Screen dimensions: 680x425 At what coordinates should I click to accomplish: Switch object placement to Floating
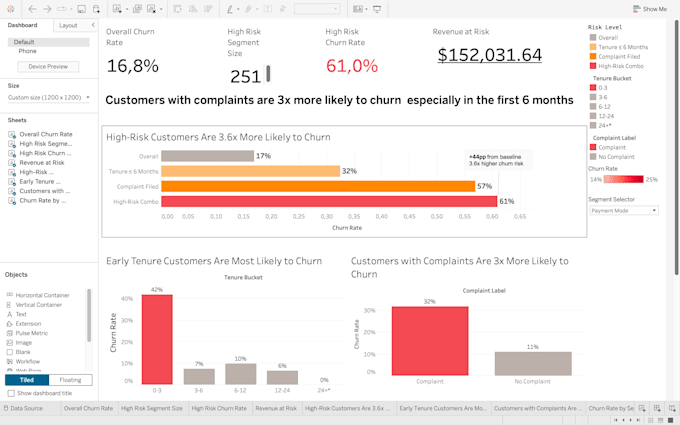(70, 380)
